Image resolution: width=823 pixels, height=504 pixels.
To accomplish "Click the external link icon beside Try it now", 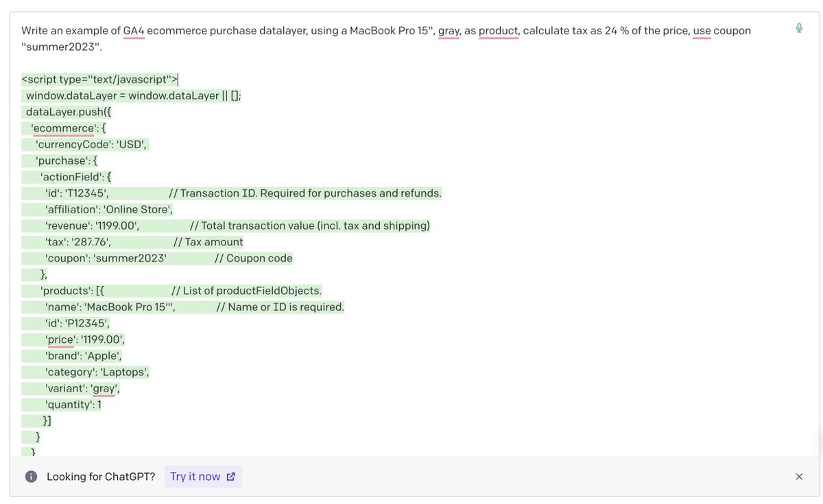I will (230, 477).
